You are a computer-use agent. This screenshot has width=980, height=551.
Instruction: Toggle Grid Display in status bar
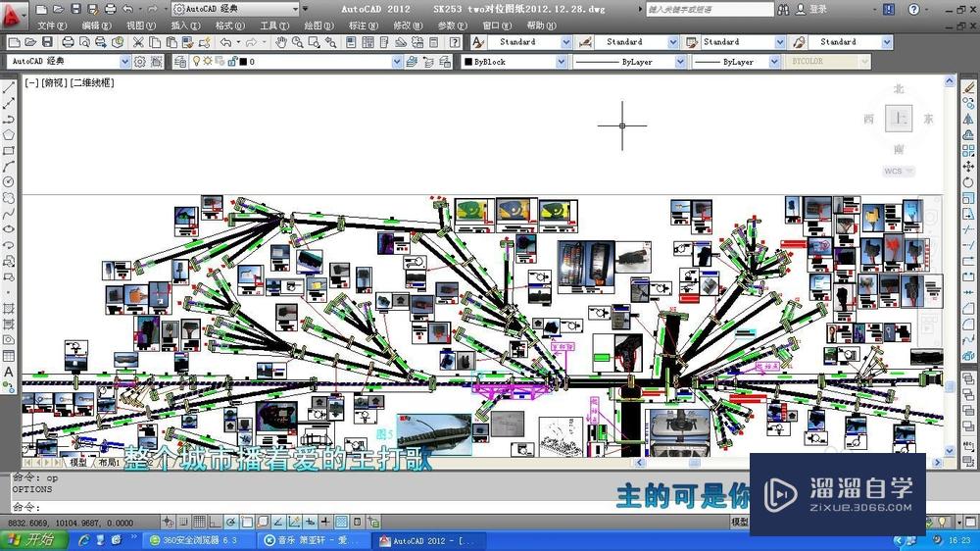pos(199,522)
